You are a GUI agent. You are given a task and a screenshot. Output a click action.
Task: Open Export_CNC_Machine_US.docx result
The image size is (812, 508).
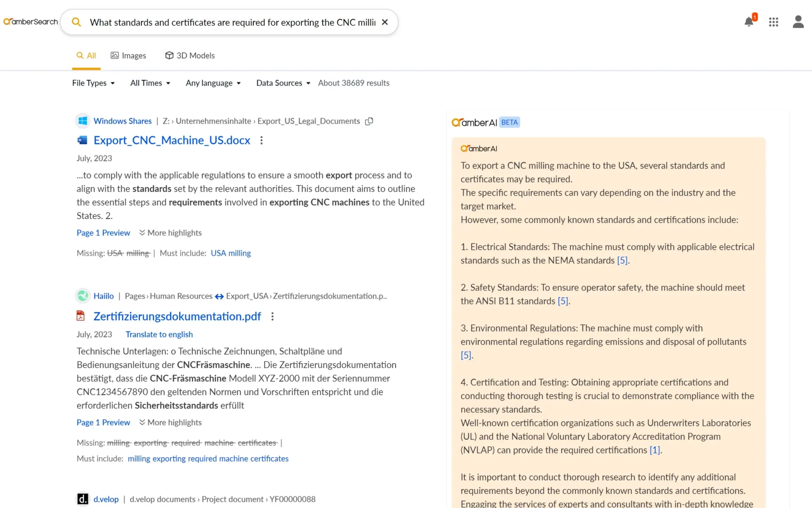tap(172, 140)
